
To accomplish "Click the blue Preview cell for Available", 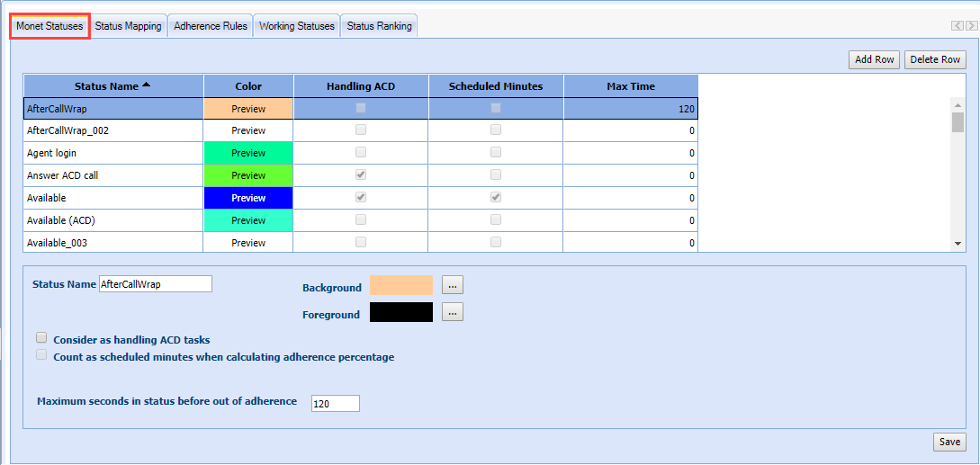I will point(248,198).
